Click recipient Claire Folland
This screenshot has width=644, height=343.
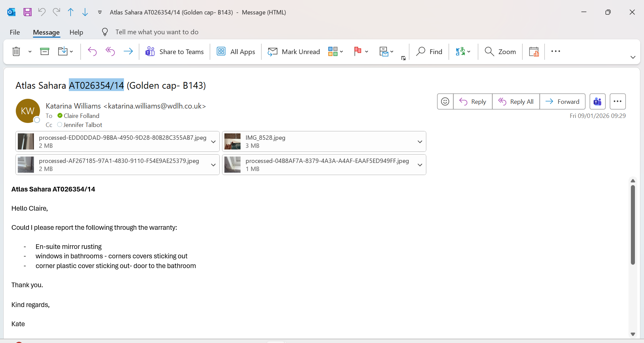[82, 116]
